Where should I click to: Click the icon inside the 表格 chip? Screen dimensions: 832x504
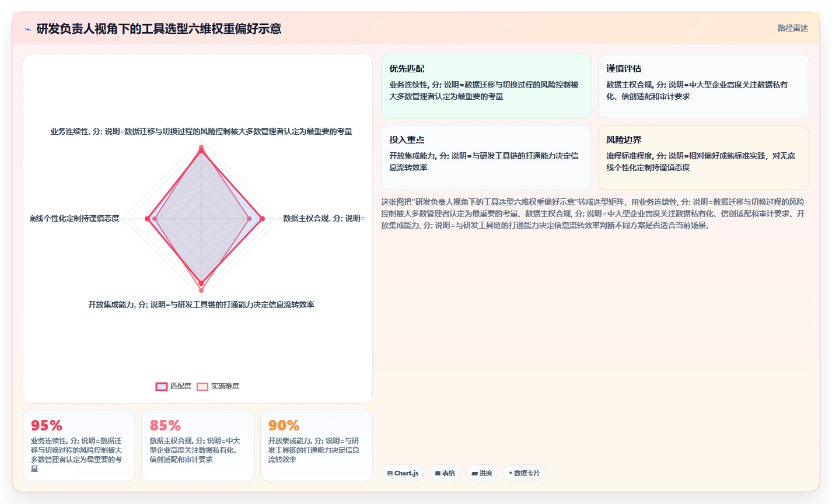coord(438,474)
